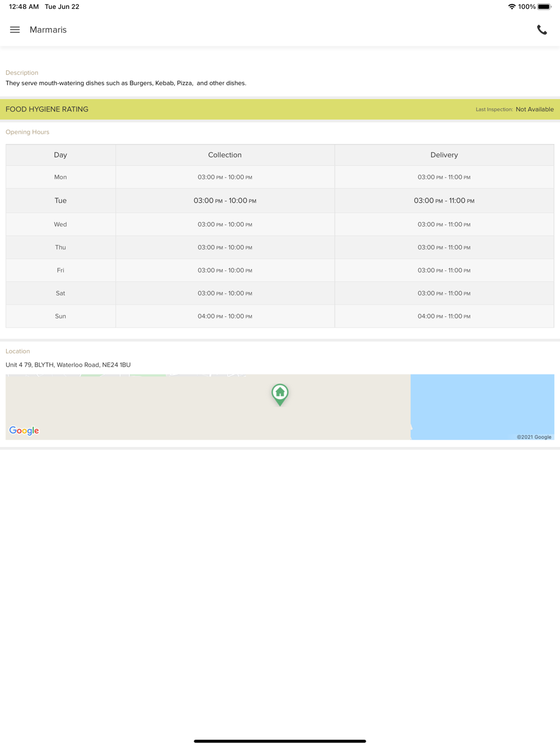This screenshot has width=560, height=747.
Task: Click Wednesday's collection hours cell
Action: [x=225, y=225]
